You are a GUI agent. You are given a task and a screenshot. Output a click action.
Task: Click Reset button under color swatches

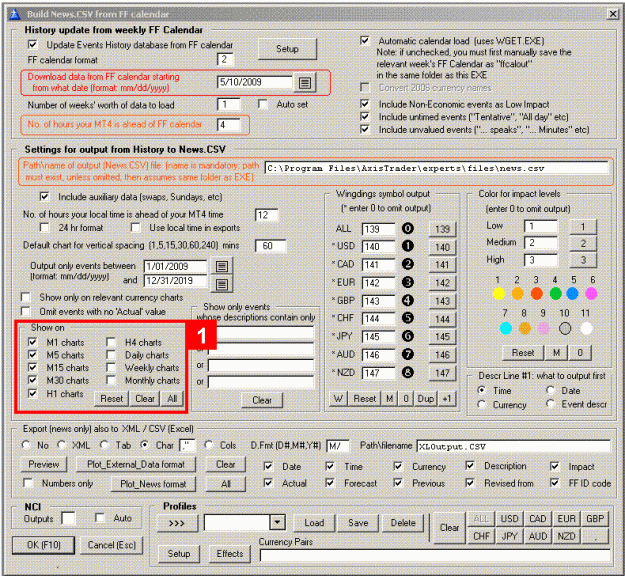coord(523,353)
